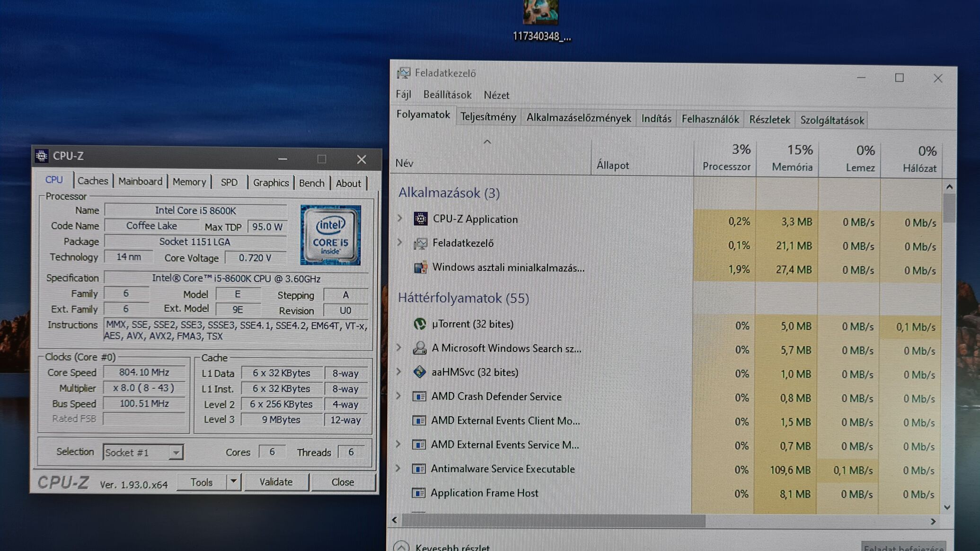Click the Antimalware Service Executable icon

tap(419, 469)
